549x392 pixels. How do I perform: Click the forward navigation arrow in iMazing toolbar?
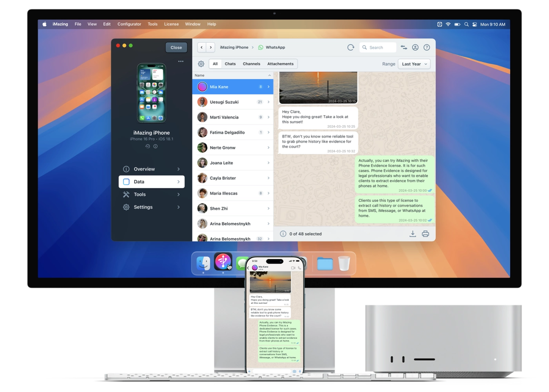click(210, 47)
